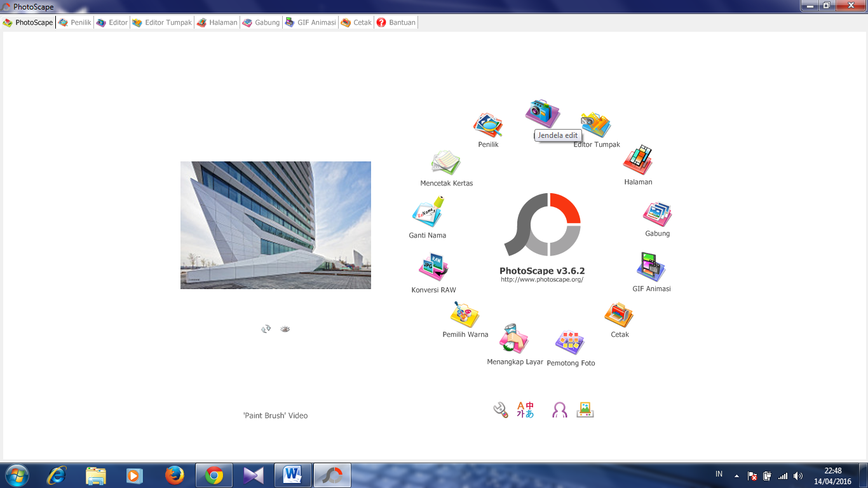This screenshot has width=868, height=488.
Task: Switch to the Gabung tab
Action: pyautogui.click(x=261, y=22)
